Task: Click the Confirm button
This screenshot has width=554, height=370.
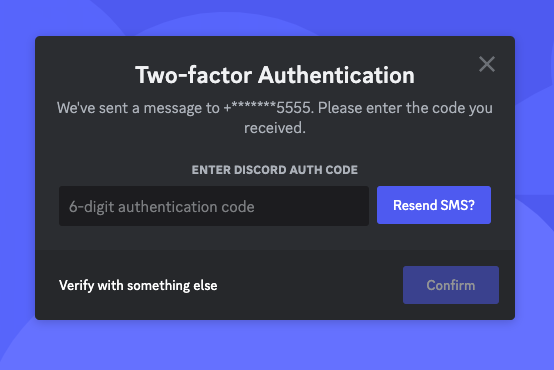Action: (x=451, y=285)
